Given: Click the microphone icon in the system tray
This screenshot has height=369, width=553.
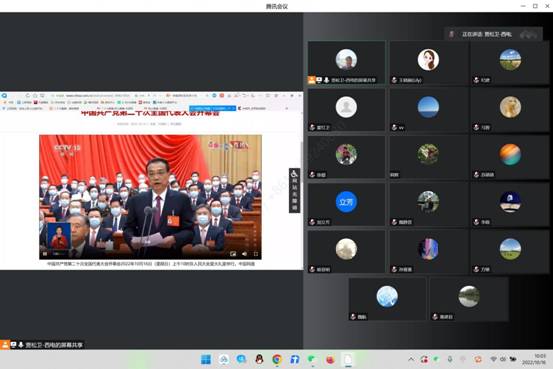Looking at the screenshot, I should coord(450,359).
